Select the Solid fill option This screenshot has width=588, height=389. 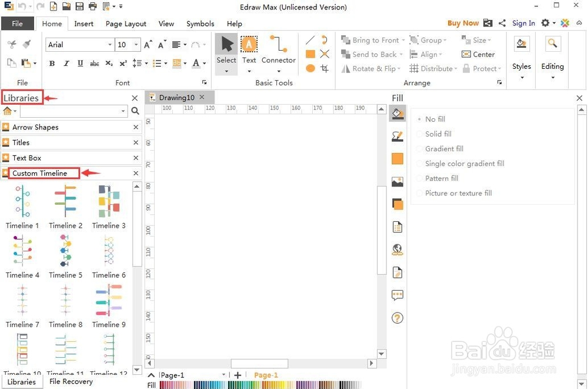point(434,134)
